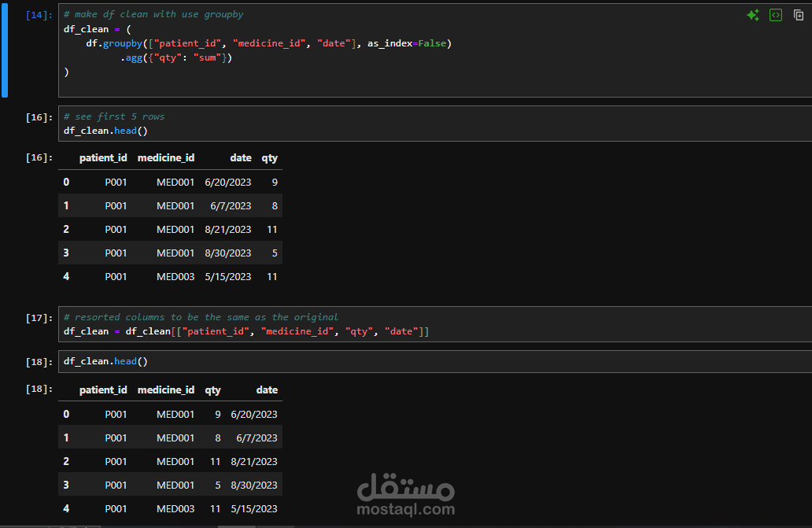Click the 'as_index' argument in cell 14
Viewport: 812px width, 528px height.
pyautogui.click(x=390, y=43)
